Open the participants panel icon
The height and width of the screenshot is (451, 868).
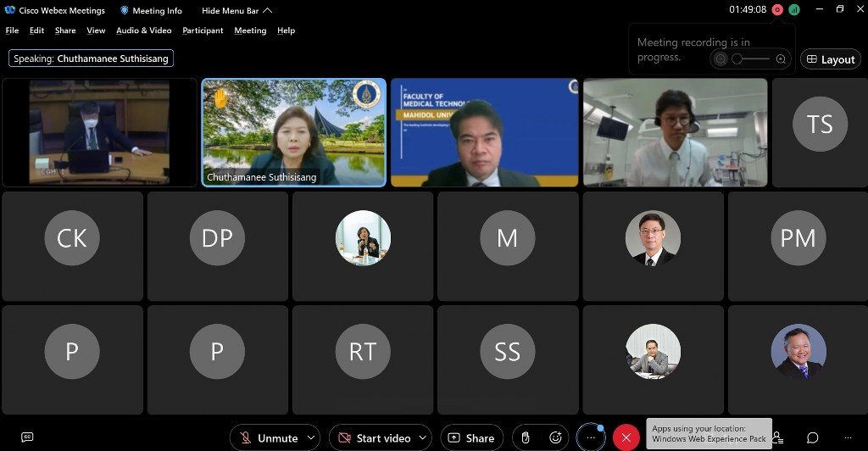click(778, 437)
